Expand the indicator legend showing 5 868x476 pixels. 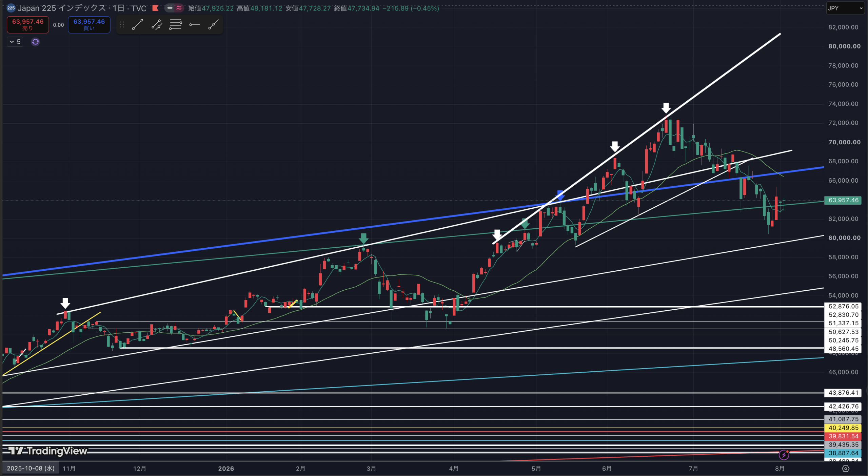(15, 42)
